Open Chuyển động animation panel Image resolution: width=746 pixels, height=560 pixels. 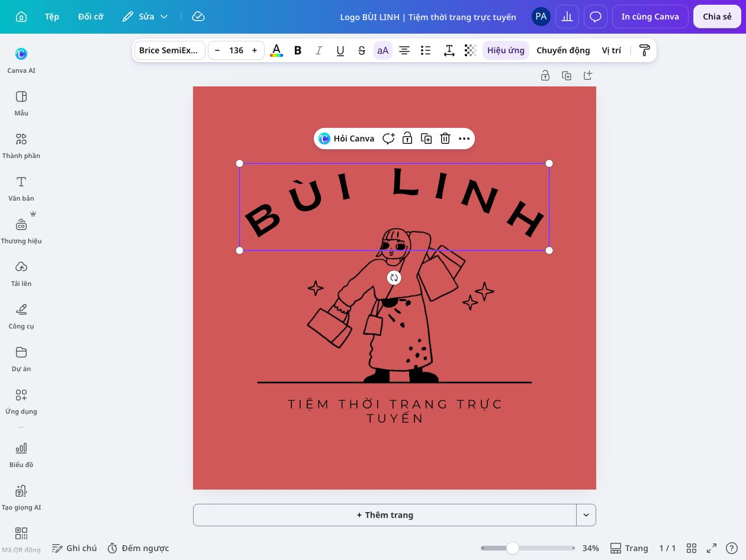[x=563, y=50]
